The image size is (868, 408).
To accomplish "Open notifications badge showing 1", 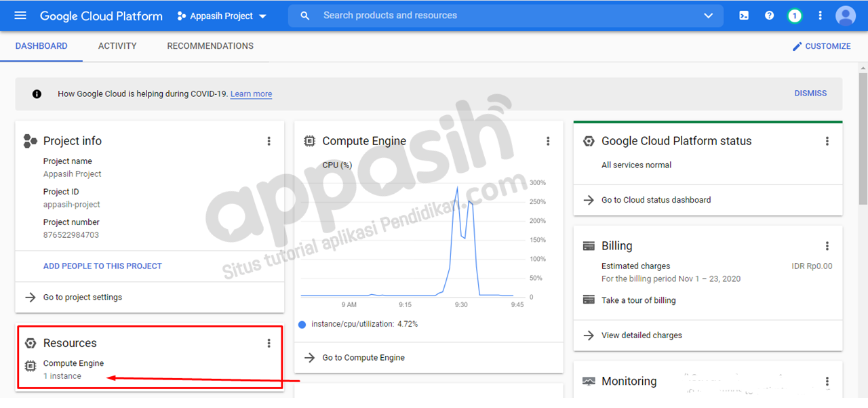I will 795,16.
